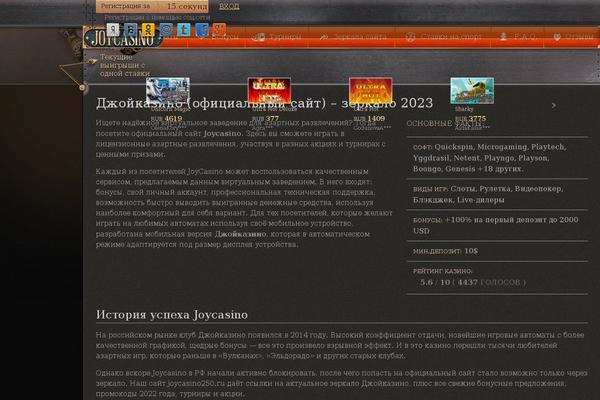
Task: Open the Sharky slot thumbnail
Action: pos(472,91)
